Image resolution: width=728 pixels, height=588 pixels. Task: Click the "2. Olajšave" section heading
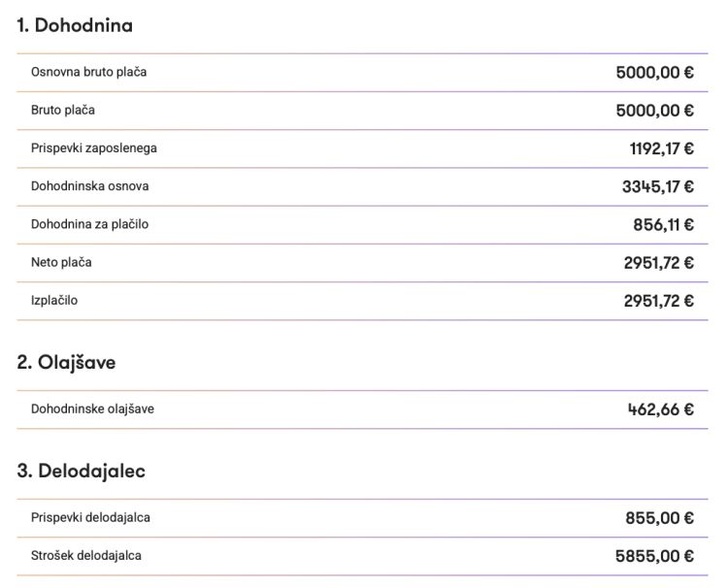[67, 363]
